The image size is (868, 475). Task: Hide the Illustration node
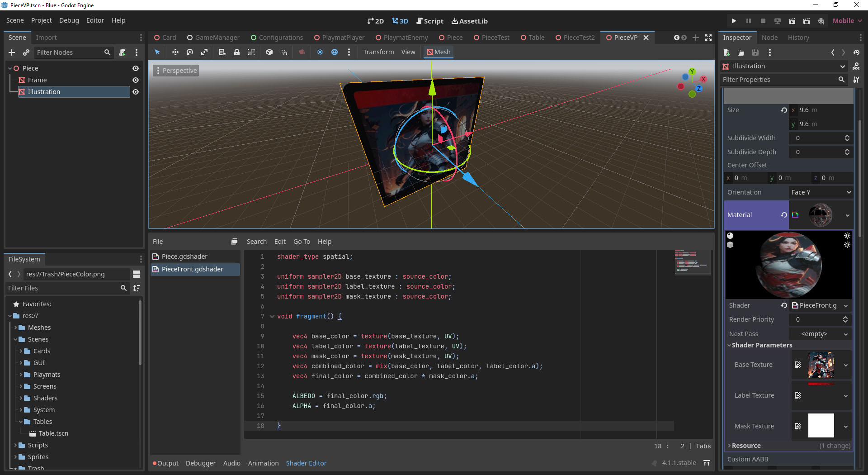point(135,92)
